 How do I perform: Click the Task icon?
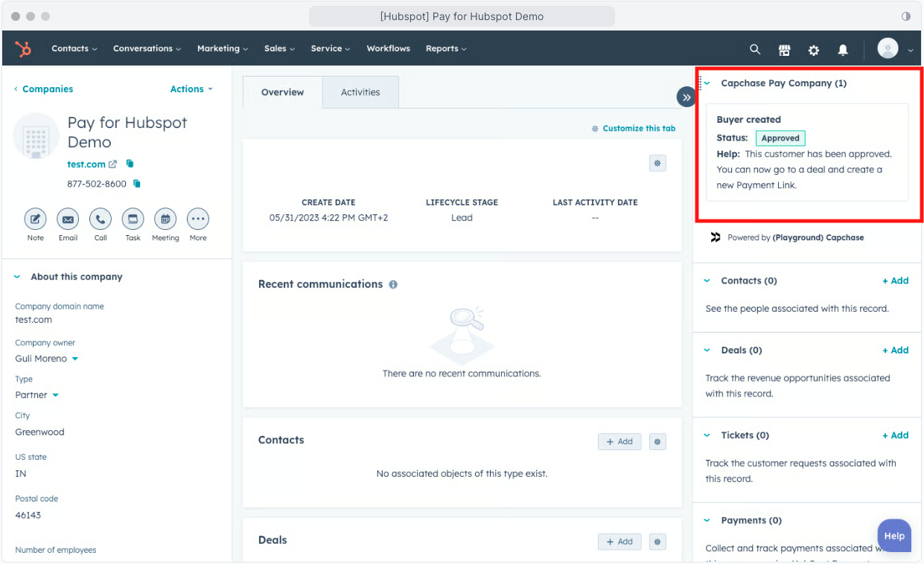click(133, 219)
